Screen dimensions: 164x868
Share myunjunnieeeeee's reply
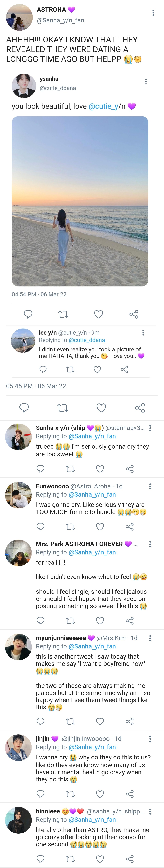point(130,721)
